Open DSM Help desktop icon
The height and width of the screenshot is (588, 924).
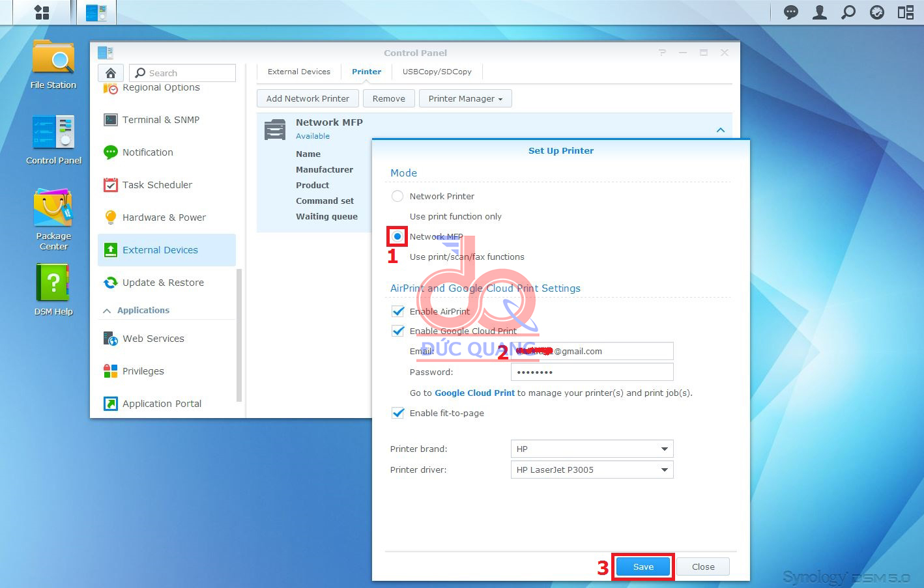point(53,290)
